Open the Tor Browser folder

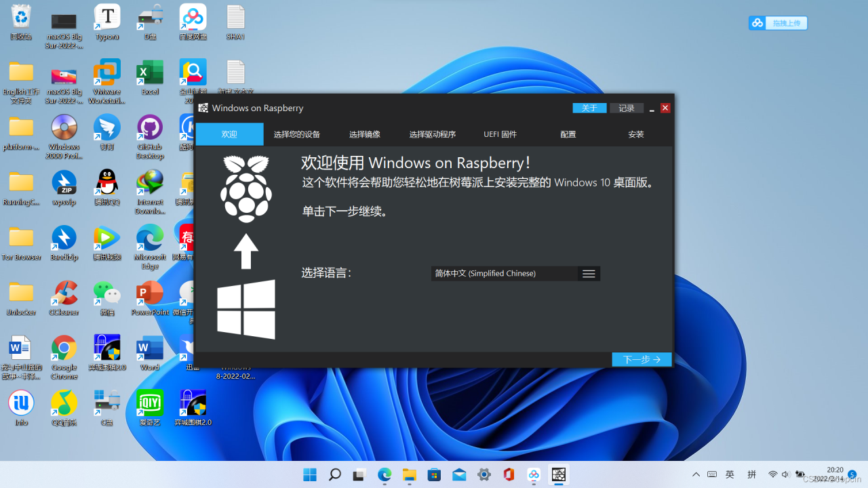21,243
